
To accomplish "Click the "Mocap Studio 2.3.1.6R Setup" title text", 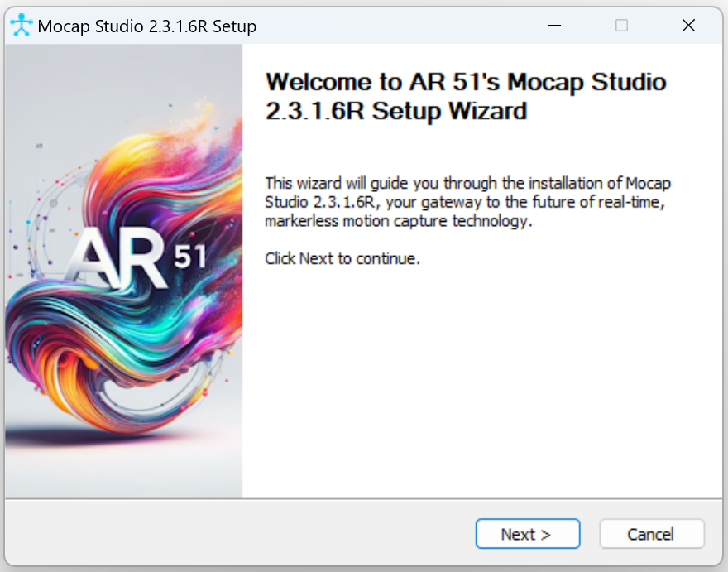I will click(146, 26).
